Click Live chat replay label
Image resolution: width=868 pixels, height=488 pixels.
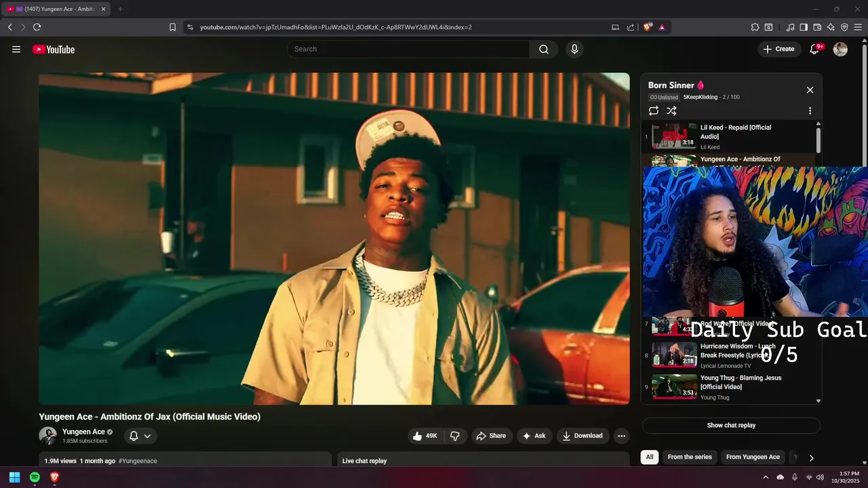pos(364,461)
